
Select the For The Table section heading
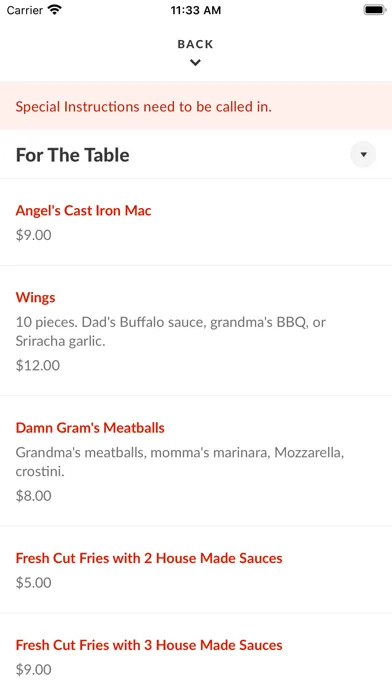tap(73, 155)
